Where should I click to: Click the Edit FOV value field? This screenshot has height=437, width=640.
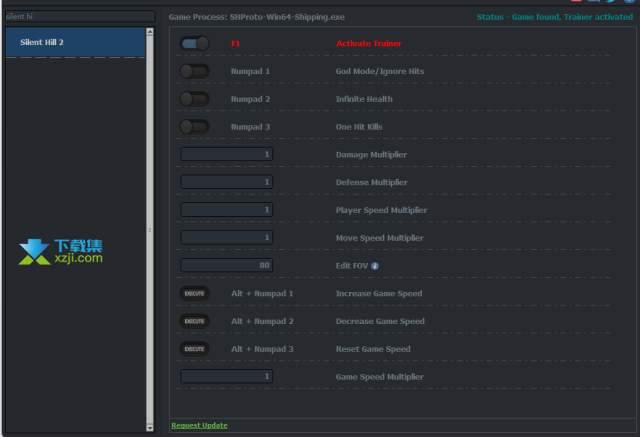(227, 265)
